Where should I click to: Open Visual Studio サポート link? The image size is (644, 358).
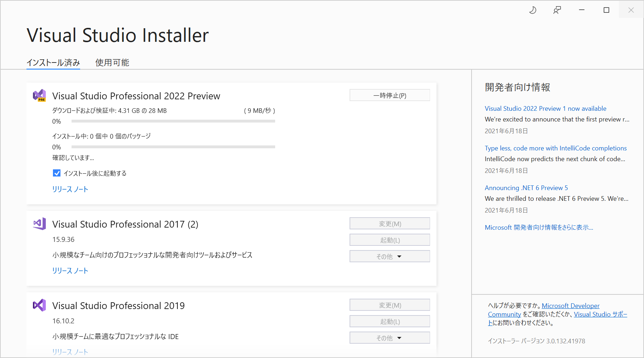point(600,314)
